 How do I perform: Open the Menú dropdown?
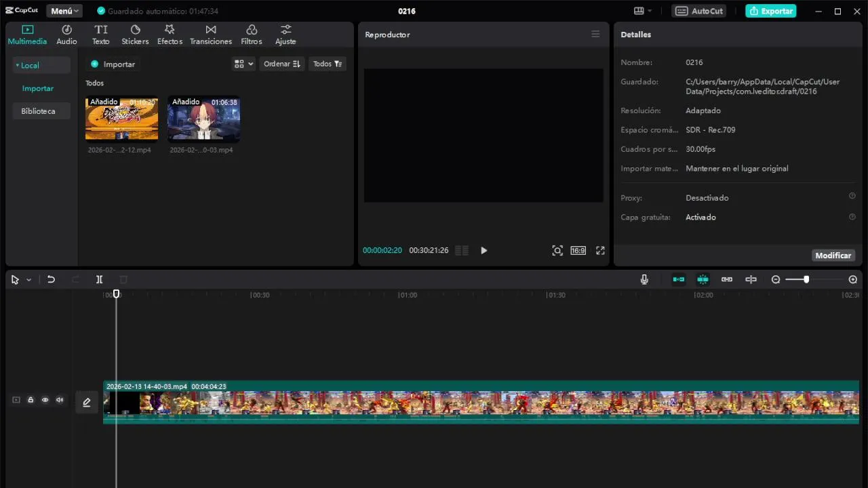click(65, 11)
